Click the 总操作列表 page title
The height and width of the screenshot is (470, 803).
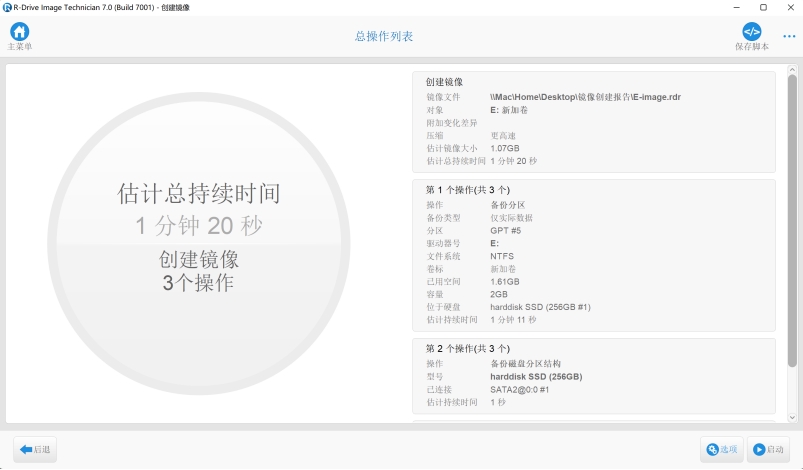(384, 37)
